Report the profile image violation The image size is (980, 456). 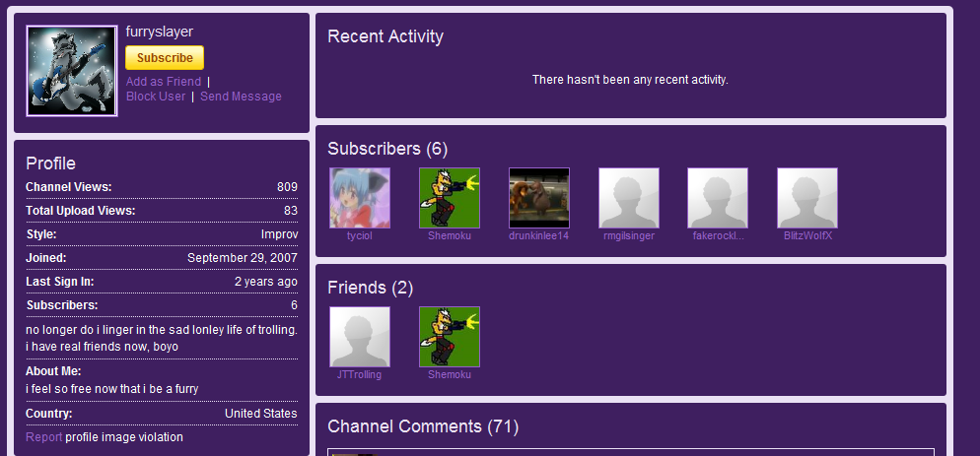coord(43,437)
